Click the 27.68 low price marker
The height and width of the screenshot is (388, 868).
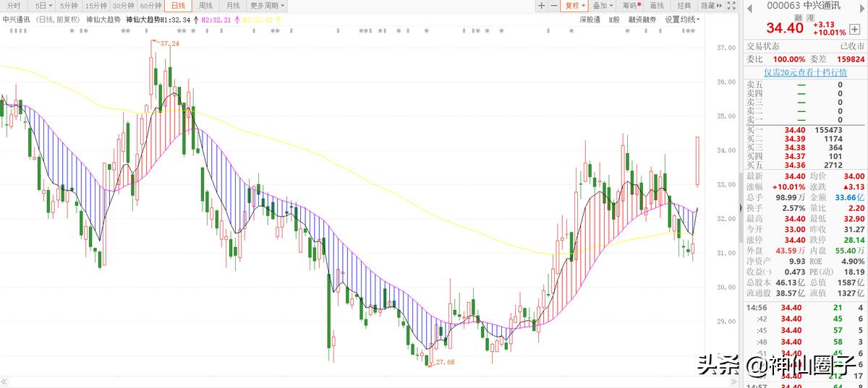[x=444, y=361]
